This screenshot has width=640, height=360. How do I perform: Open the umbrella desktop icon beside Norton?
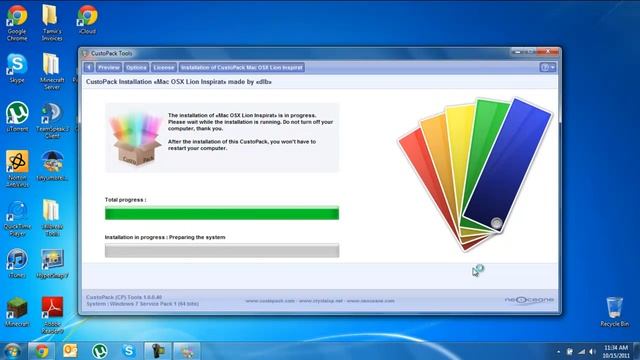[x=52, y=166]
